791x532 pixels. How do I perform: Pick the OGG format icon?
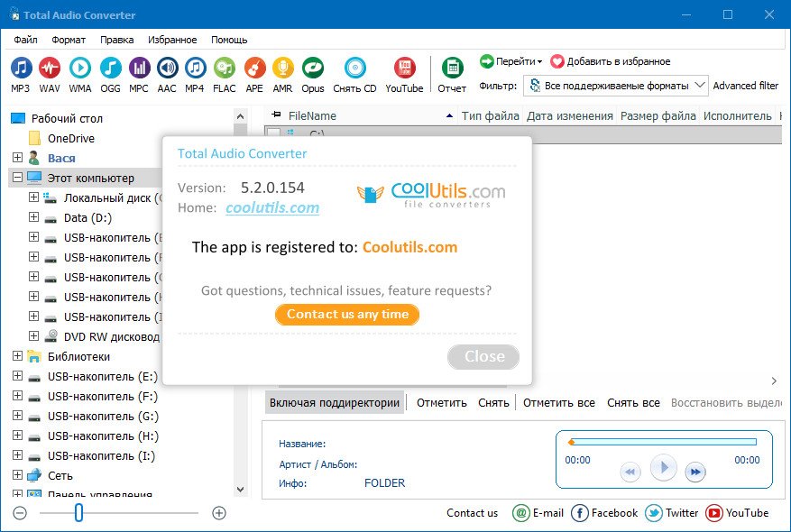pyautogui.click(x=110, y=68)
